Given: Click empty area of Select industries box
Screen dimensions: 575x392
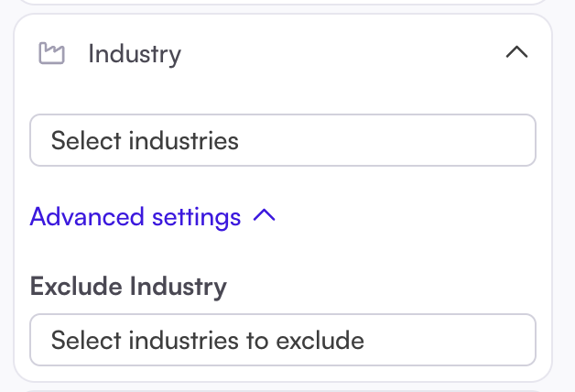Looking at the screenshot, I should pyautogui.click(x=412, y=141).
